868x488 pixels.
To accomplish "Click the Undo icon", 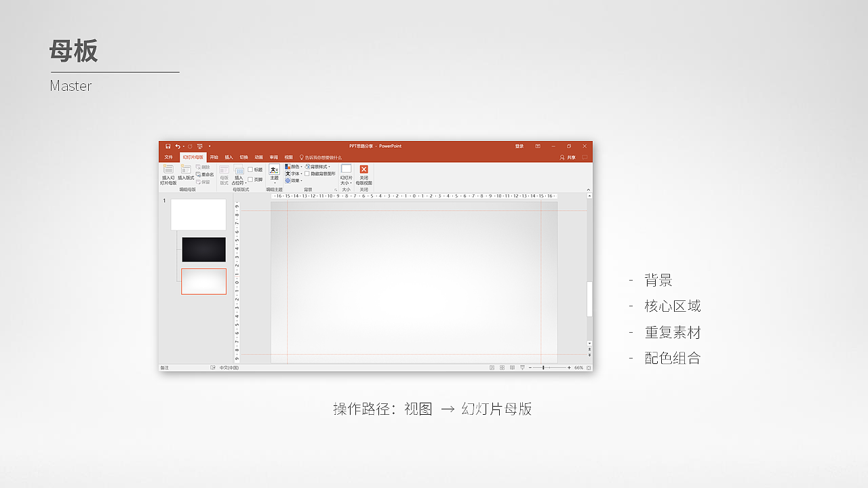I will pos(177,146).
